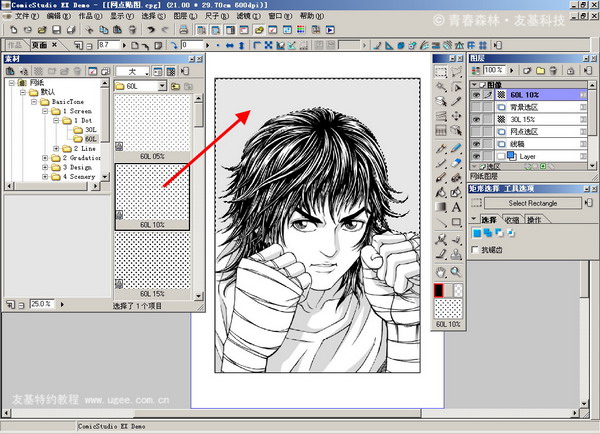Toggle visibility of 30L 15% layer

tap(476, 119)
